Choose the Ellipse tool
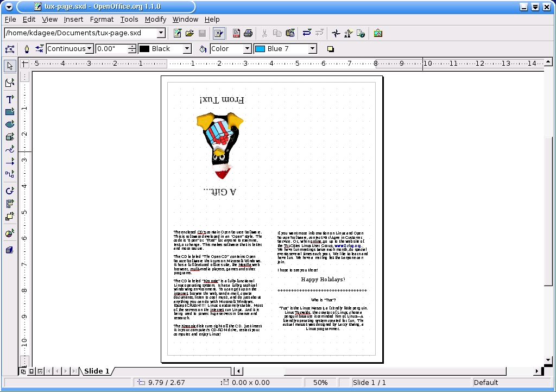The image size is (556, 392). click(9, 124)
